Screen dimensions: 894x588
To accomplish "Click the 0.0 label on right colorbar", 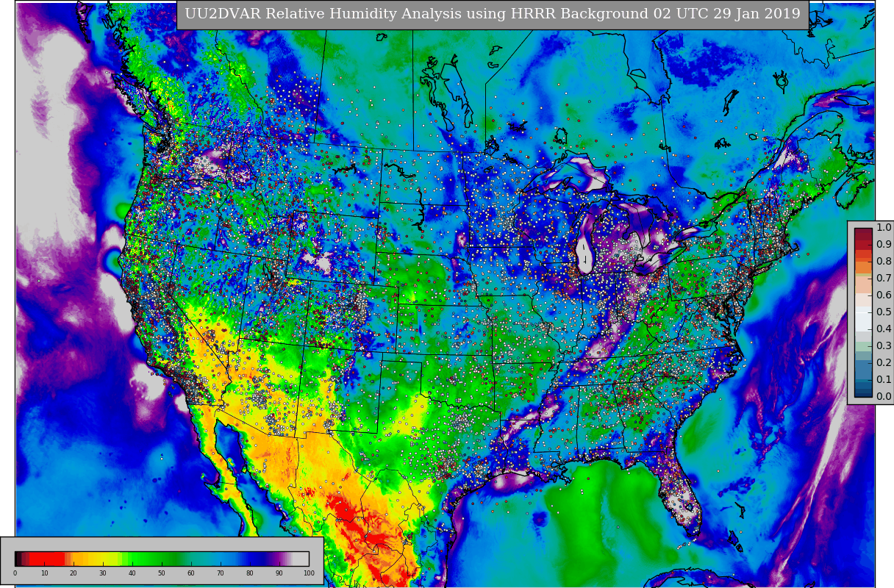I will coord(884,396).
